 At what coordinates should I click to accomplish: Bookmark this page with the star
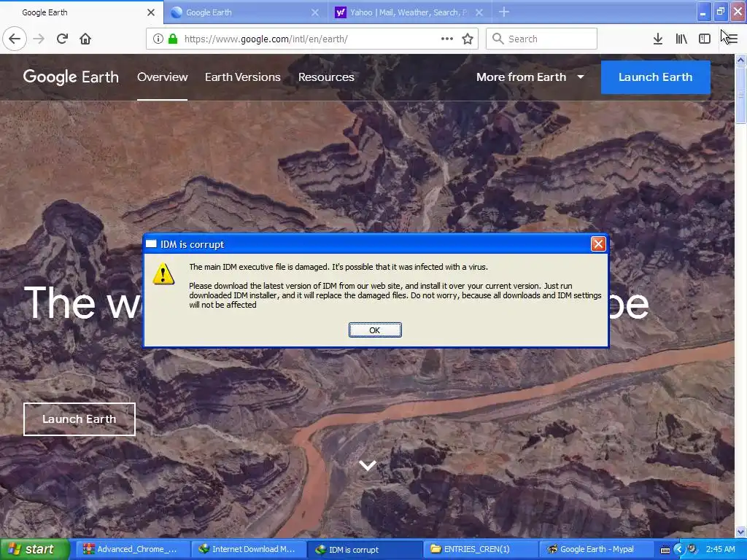pos(468,39)
